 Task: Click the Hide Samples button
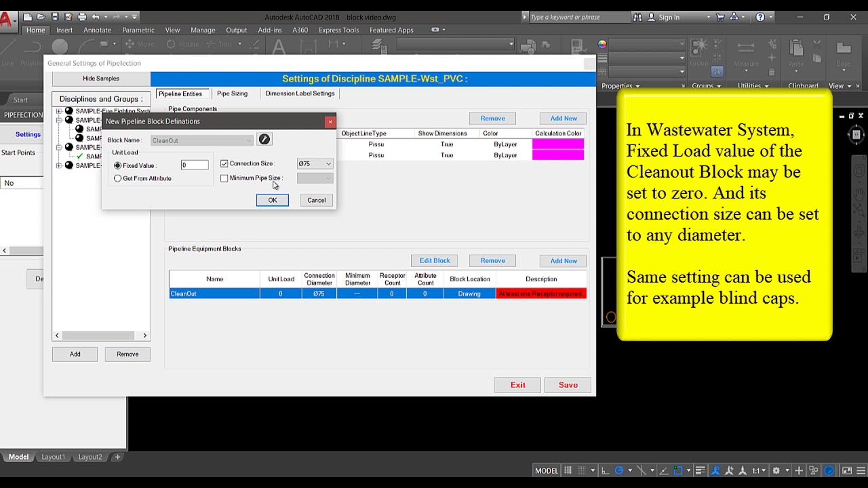(x=101, y=79)
